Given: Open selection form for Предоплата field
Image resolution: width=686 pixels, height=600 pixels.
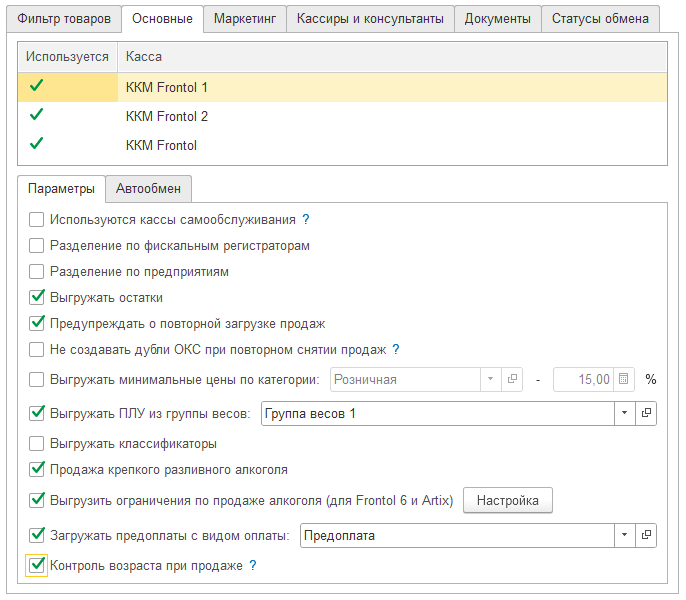Looking at the screenshot, I should 646,536.
